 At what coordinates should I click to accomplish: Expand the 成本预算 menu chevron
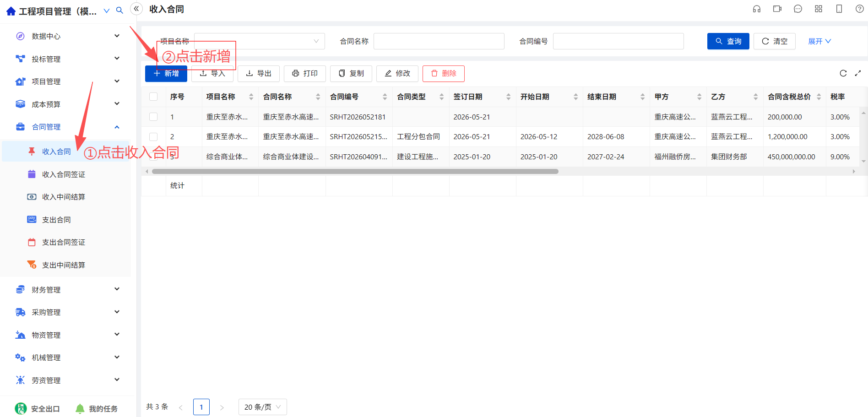point(117,103)
